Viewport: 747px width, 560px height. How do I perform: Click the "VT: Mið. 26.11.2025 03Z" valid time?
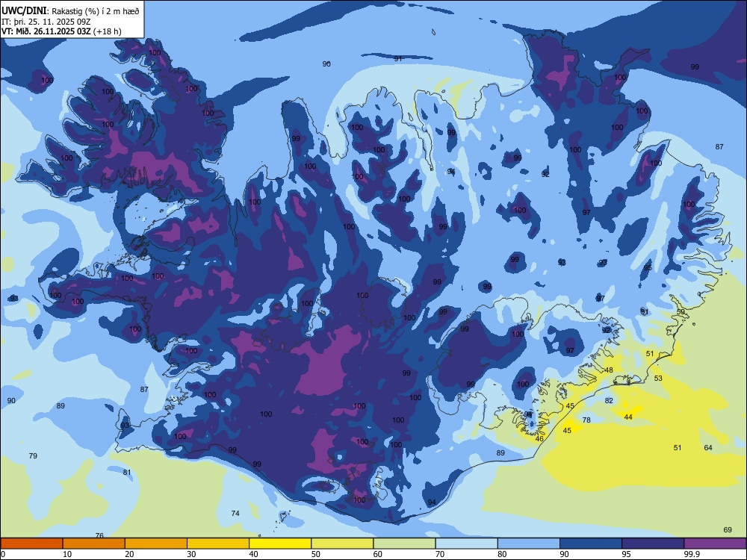click(46, 31)
